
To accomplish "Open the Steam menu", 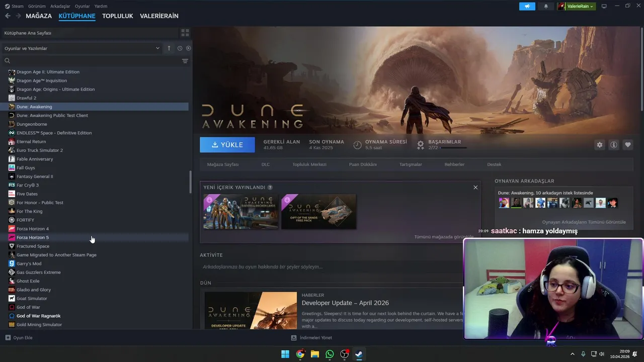I will click(14, 6).
